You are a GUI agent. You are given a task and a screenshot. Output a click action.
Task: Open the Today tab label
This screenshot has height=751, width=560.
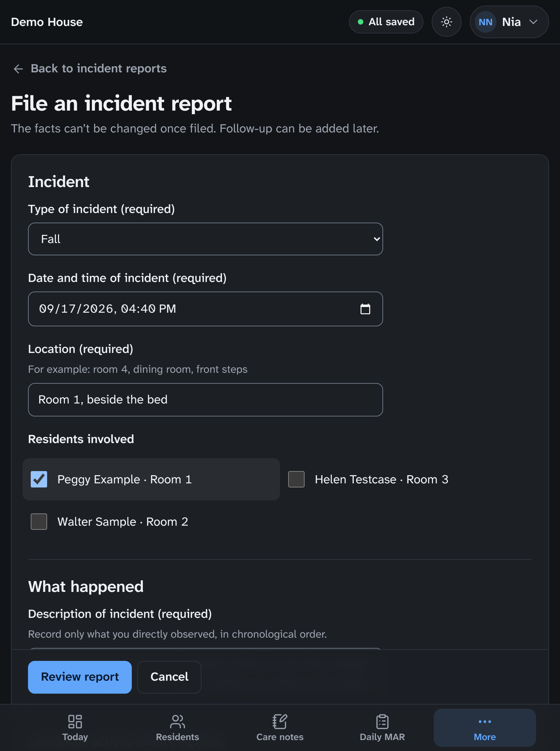(75, 737)
